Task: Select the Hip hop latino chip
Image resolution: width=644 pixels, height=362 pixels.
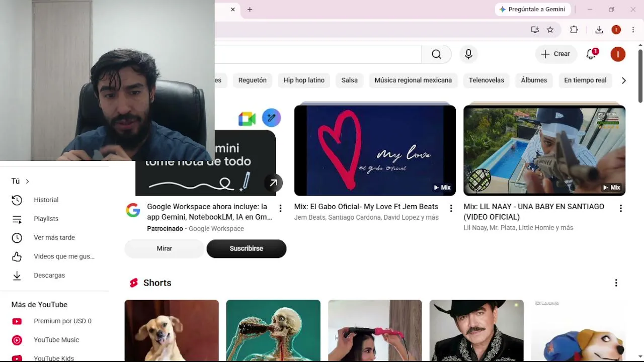Action: point(304,80)
